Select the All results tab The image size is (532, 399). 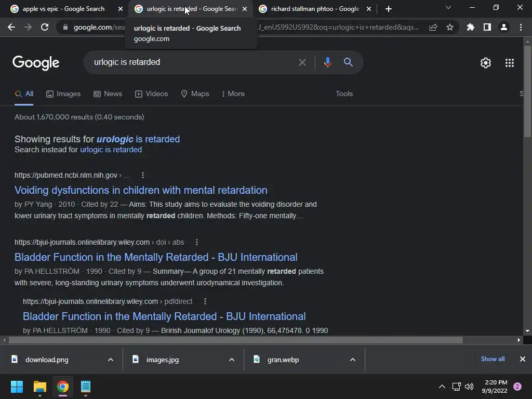pos(24,94)
